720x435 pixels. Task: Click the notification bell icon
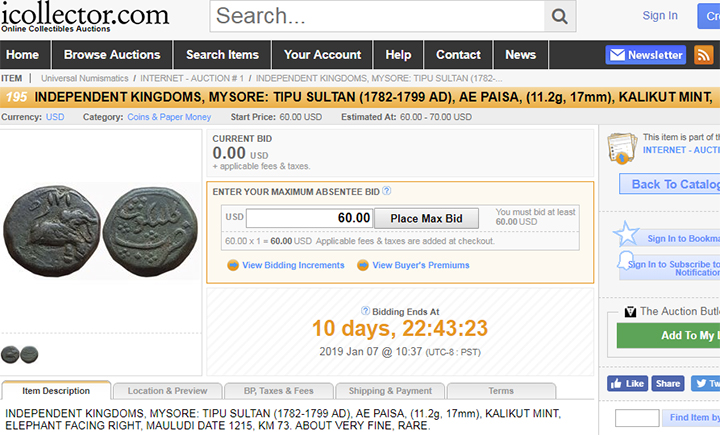pyautogui.click(x=626, y=260)
